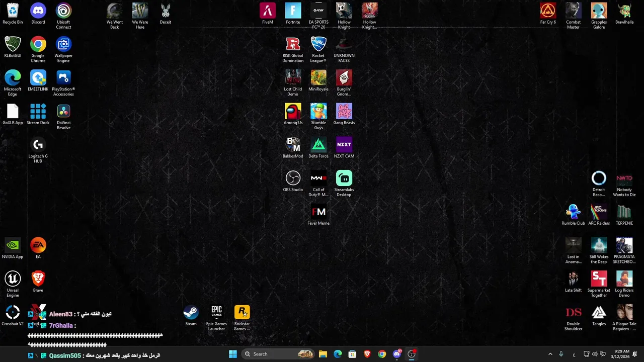644x362 pixels.
Task: Open Stream Dock desktop icon
Action: pos(38,115)
